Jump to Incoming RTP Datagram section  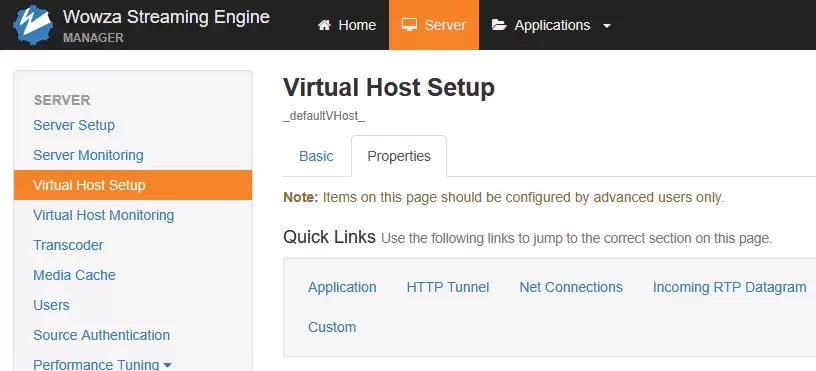click(730, 287)
